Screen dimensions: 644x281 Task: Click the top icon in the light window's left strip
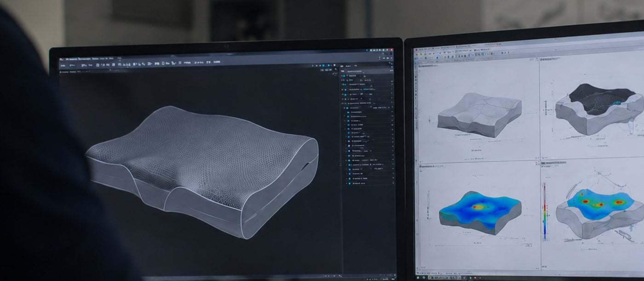[415, 63]
